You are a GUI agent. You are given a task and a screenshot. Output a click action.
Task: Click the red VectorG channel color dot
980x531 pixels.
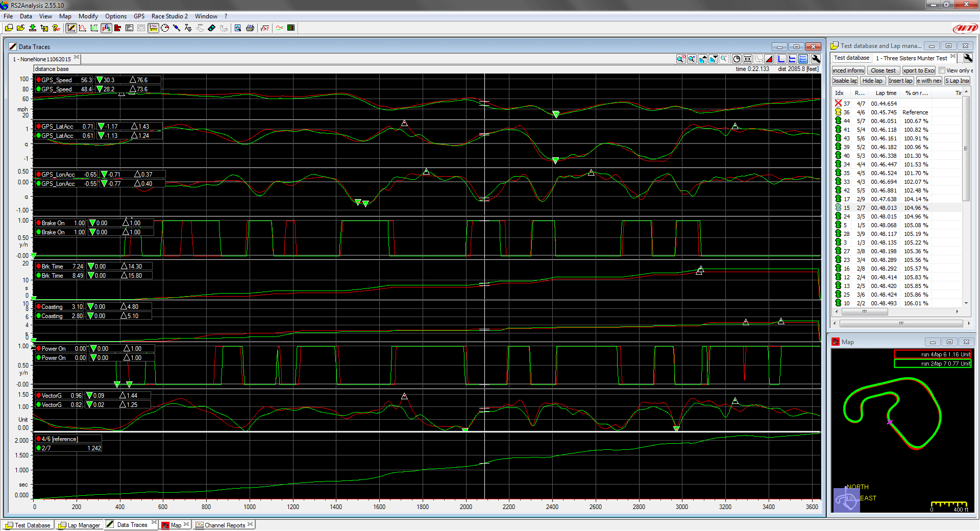[x=38, y=395]
